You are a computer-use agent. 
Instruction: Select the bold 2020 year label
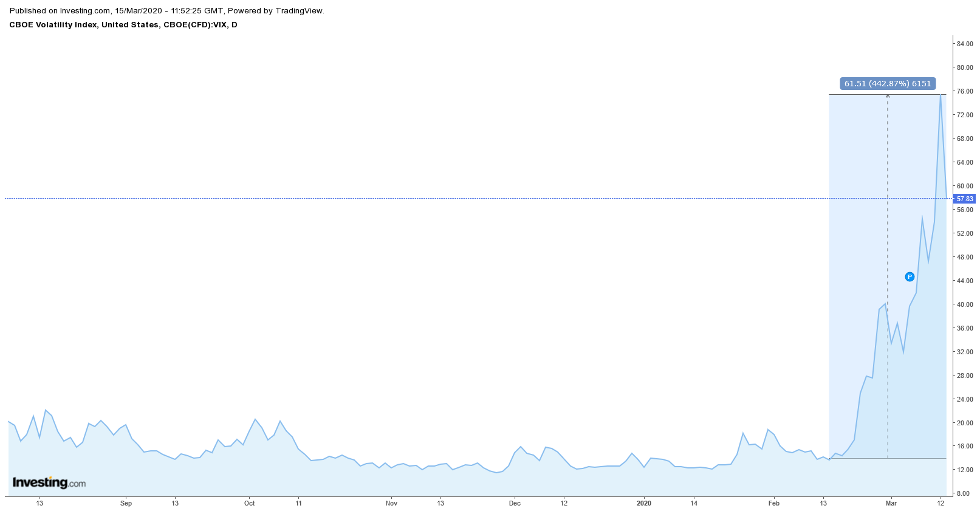644,503
